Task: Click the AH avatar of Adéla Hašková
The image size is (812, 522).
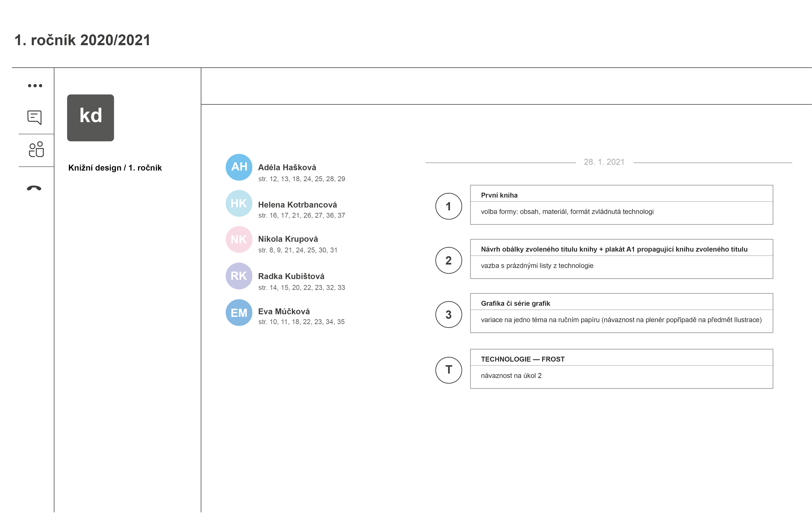Action: [x=239, y=167]
